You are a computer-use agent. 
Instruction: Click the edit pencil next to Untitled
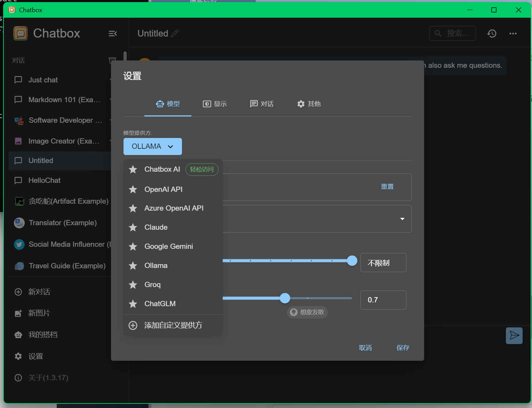click(175, 33)
